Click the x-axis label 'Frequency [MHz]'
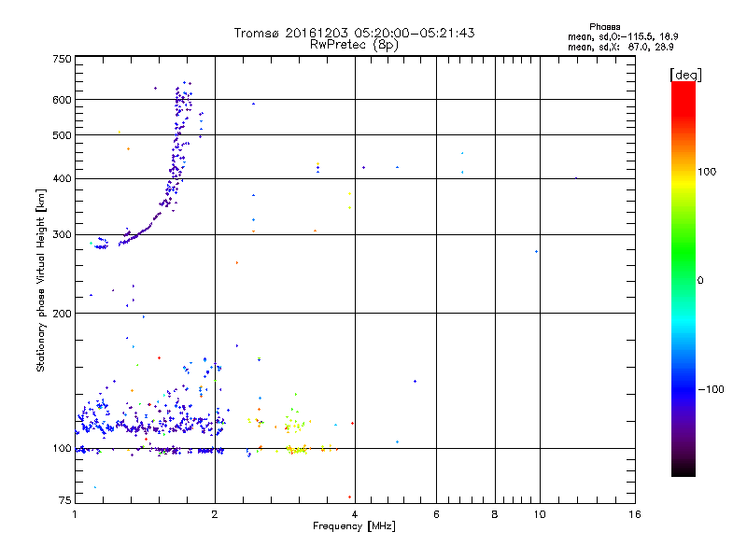This screenshot has height=560, width=747. tap(354, 526)
